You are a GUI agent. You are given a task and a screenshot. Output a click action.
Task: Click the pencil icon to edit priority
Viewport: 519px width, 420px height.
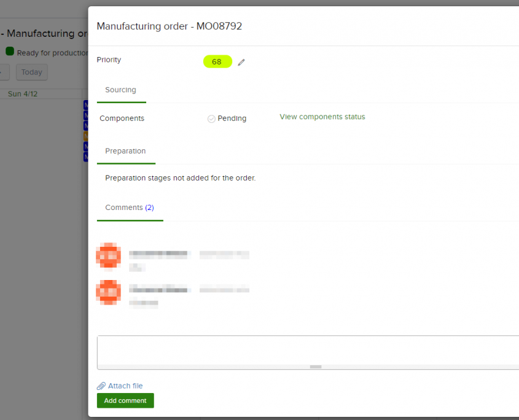pos(241,62)
